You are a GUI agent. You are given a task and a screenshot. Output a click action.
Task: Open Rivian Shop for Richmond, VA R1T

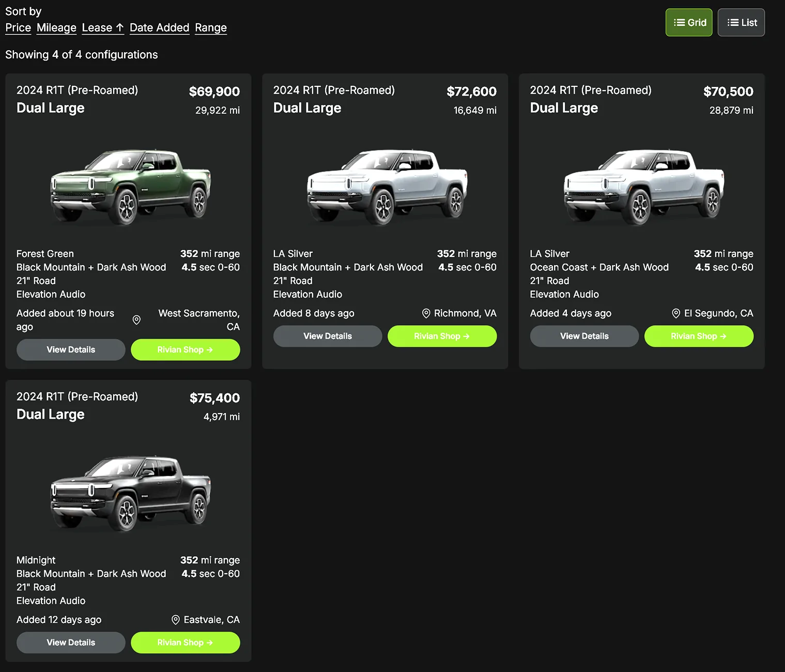point(442,337)
